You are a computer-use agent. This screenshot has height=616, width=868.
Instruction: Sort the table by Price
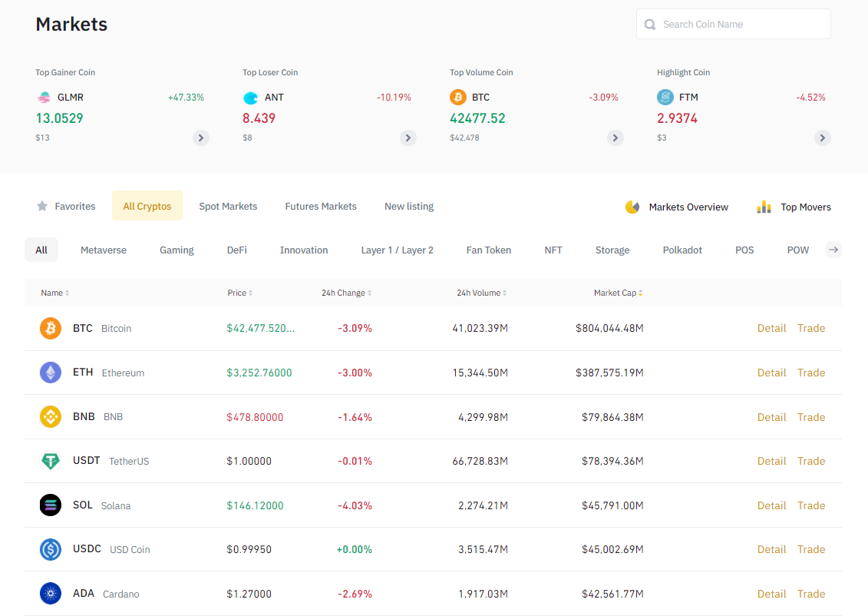[239, 293]
